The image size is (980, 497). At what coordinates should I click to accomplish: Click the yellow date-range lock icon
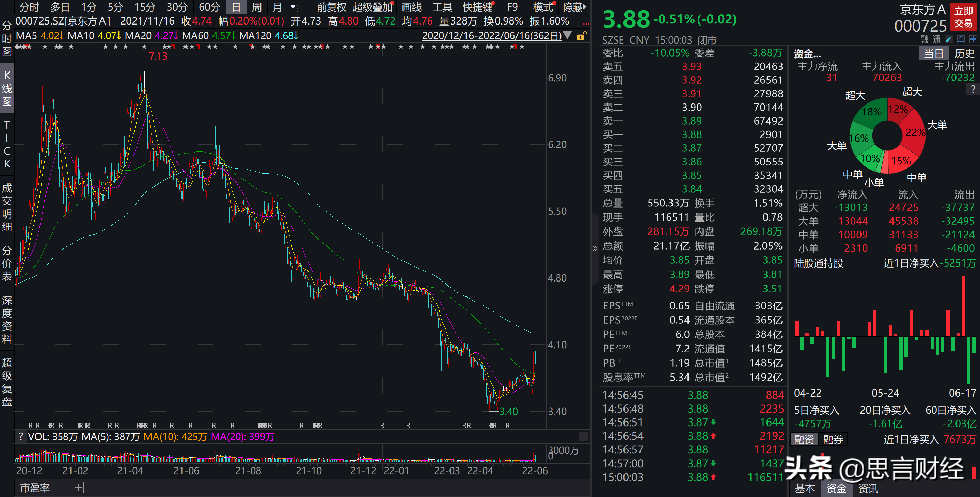pos(581,36)
